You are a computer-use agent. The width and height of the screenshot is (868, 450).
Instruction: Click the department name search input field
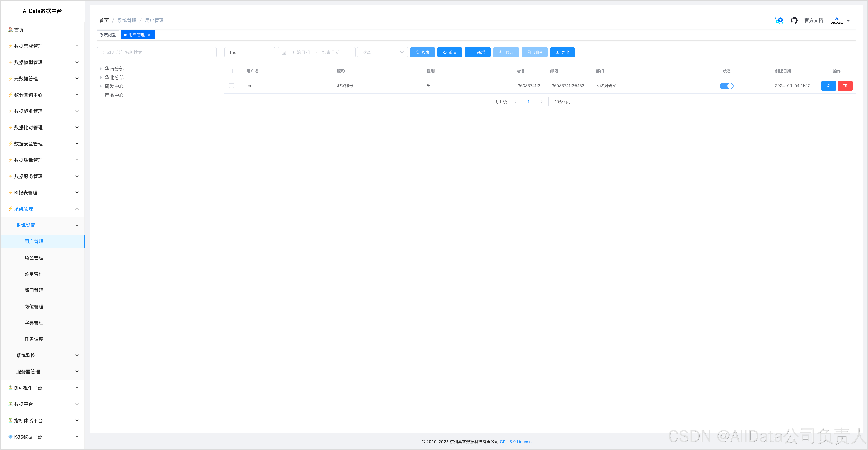click(x=157, y=53)
